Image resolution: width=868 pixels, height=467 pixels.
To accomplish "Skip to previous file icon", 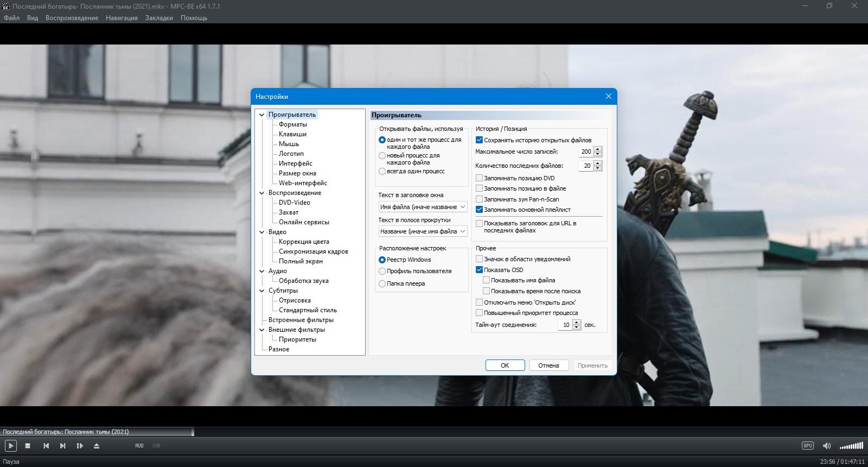I will 46,446.
